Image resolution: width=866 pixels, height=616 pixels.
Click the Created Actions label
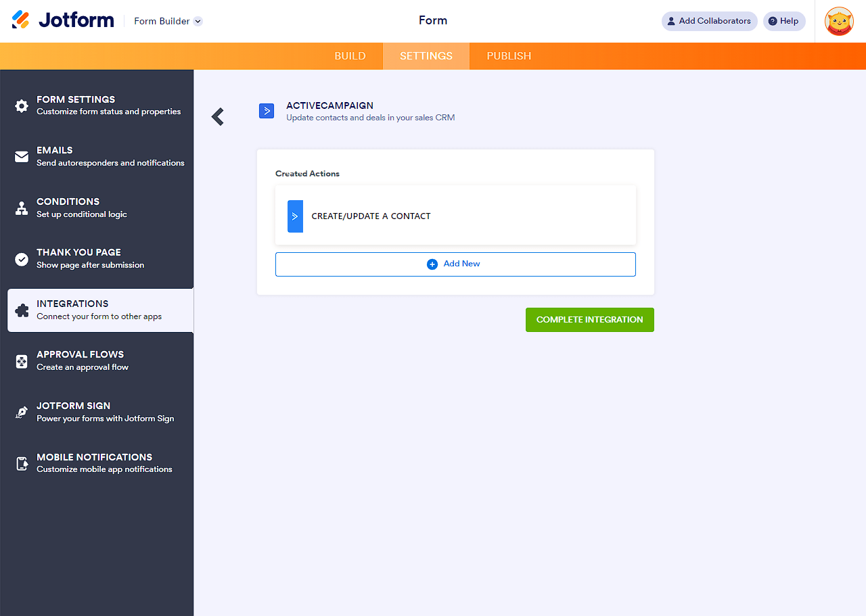click(x=307, y=174)
